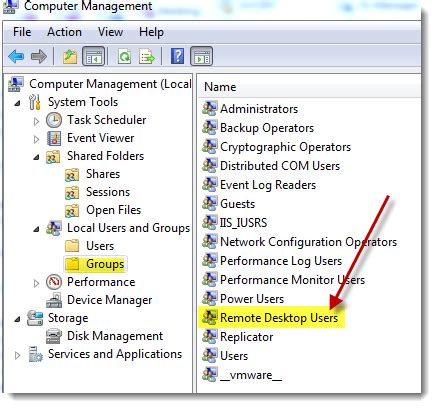Click the Replicator group icon
The height and width of the screenshot is (408, 436).
209,336
